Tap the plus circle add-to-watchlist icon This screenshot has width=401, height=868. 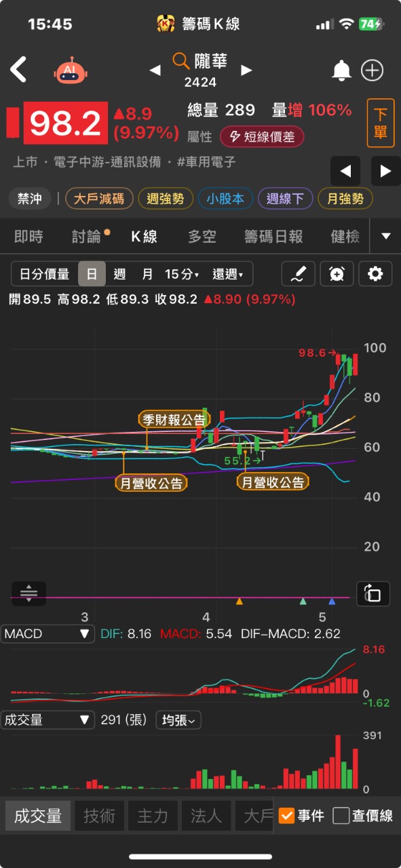click(373, 70)
